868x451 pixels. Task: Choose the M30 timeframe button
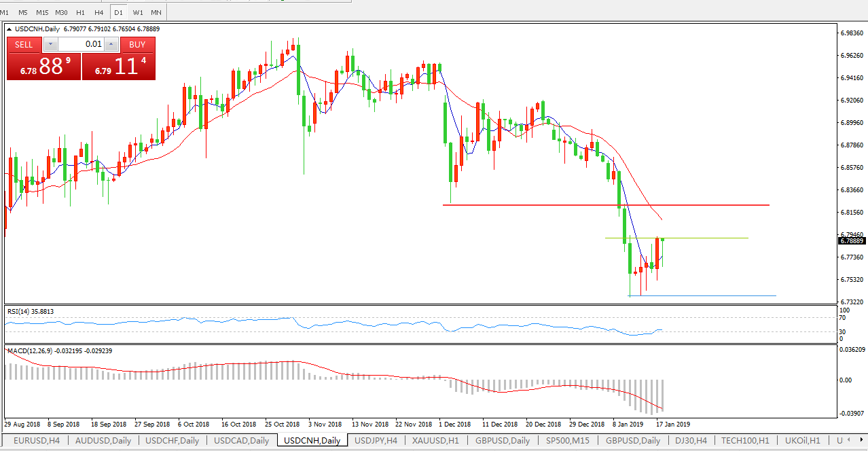pos(61,12)
